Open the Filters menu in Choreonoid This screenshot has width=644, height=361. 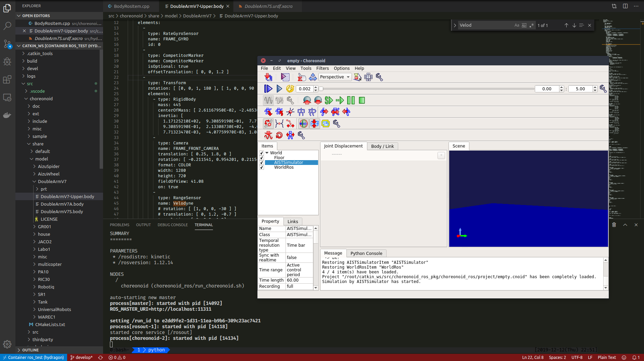pyautogui.click(x=322, y=68)
